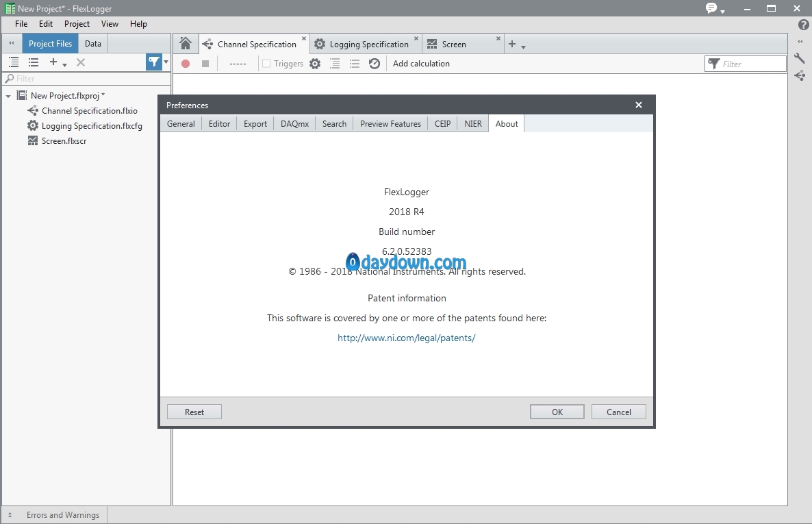The image size is (812, 524).
Task: Close the Screen document tab
Action: [x=498, y=38]
